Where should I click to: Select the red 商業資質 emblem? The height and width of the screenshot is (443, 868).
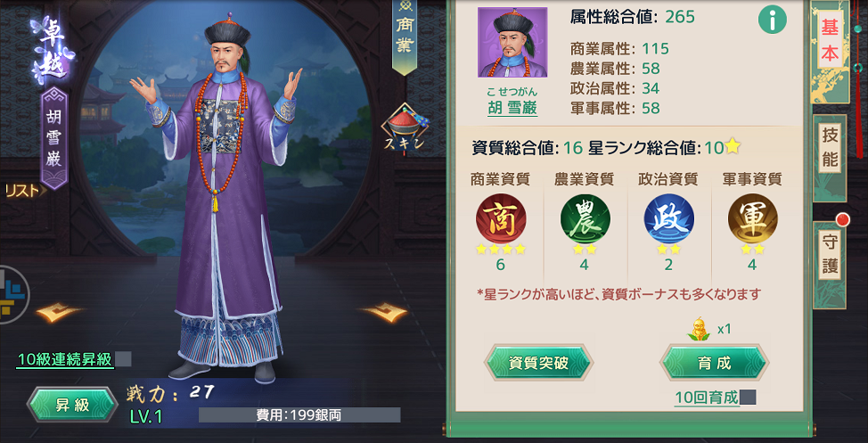pyautogui.click(x=501, y=218)
